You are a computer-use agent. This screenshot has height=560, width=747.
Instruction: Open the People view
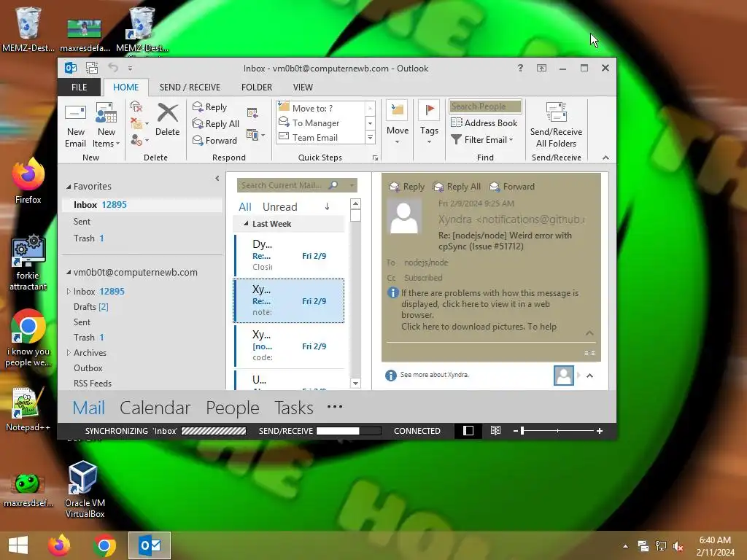tap(233, 408)
